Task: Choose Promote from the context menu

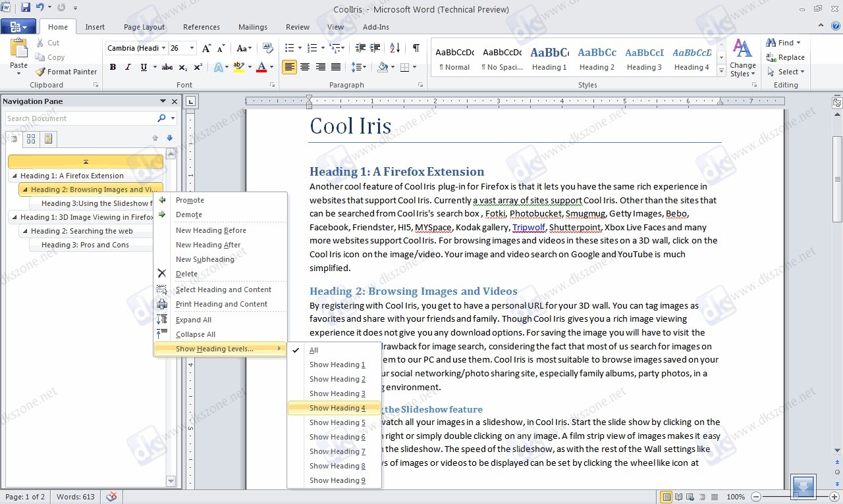Action: [221, 200]
